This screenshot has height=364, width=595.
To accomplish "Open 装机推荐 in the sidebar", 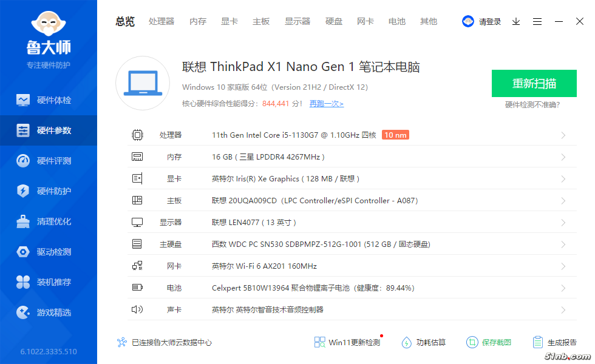I will [x=53, y=282].
